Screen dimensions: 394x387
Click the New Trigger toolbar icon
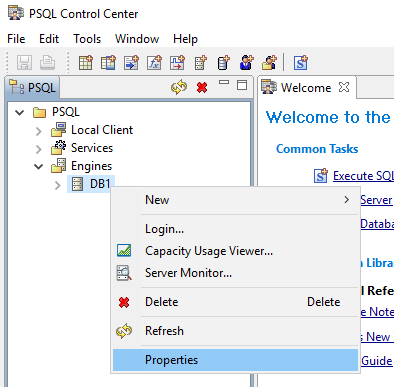[x=177, y=62]
